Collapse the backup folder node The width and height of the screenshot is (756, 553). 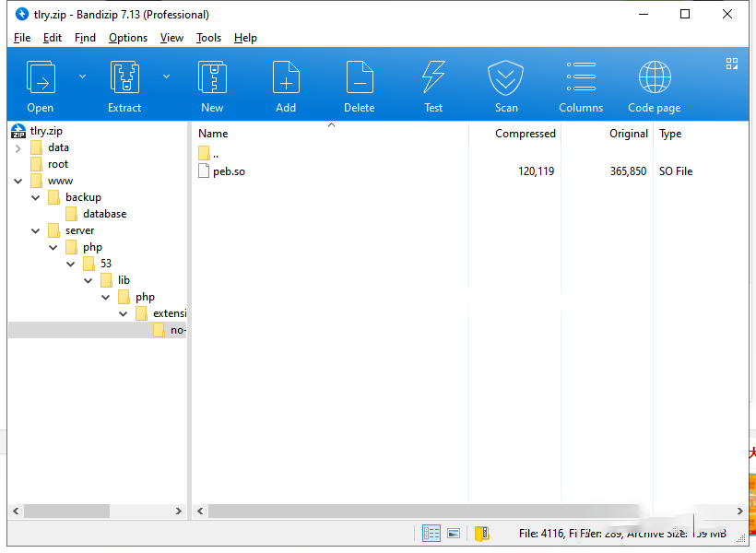(x=36, y=197)
